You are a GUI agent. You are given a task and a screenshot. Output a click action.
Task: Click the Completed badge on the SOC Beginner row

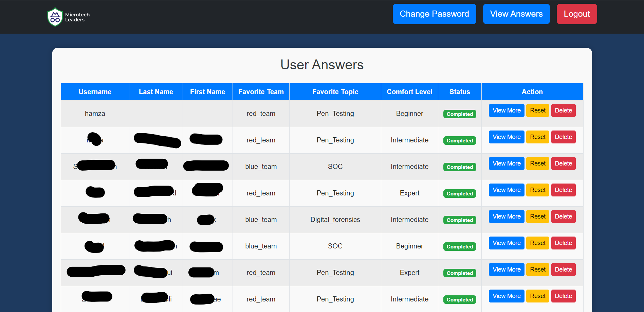tap(459, 246)
